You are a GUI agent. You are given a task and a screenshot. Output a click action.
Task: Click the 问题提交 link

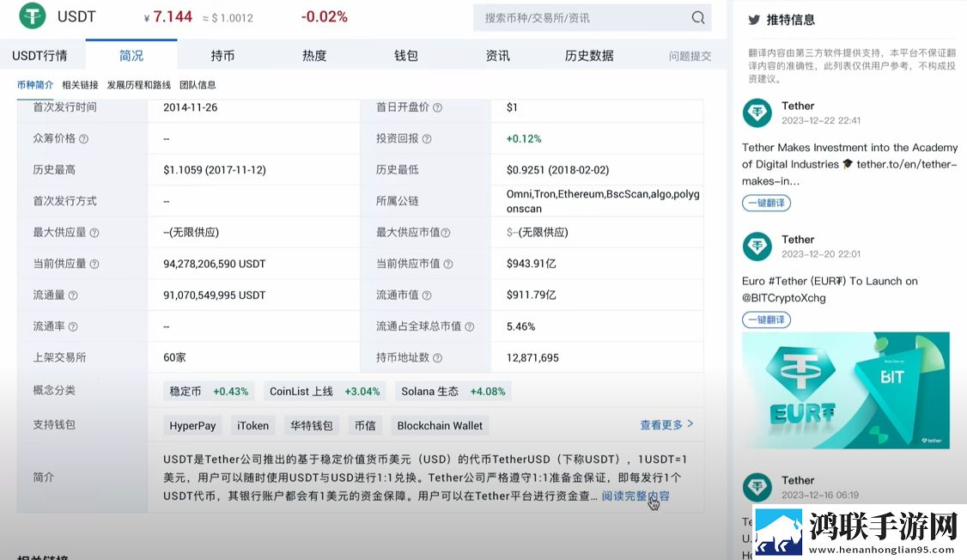[x=690, y=56]
